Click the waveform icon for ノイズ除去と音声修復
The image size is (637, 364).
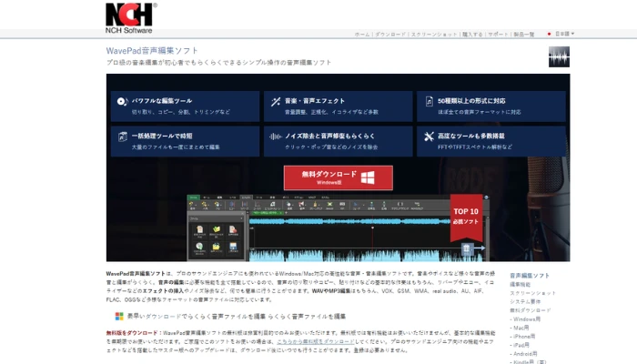point(276,136)
